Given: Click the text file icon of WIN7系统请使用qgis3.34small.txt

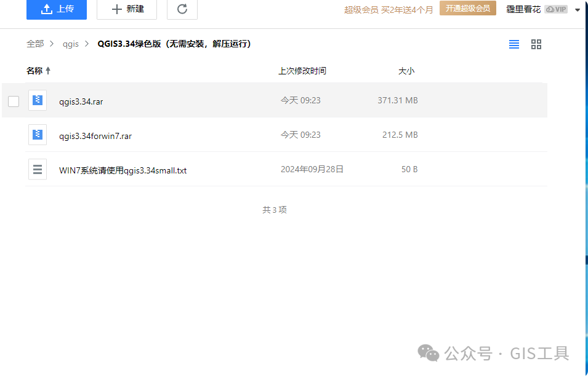Looking at the screenshot, I should point(38,169).
